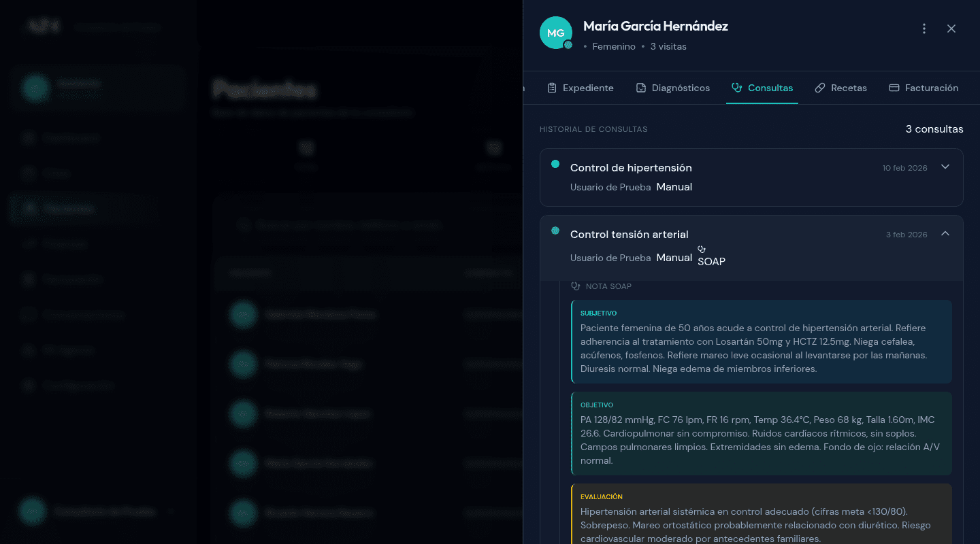Click the card icon beside Facturación
Screen dimensions: 980x544
(x=894, y=88)
